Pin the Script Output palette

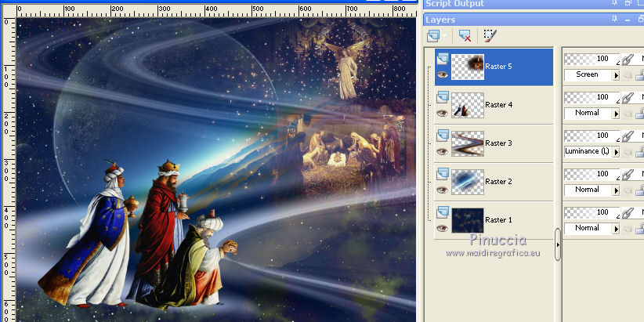tap(614, 3)
